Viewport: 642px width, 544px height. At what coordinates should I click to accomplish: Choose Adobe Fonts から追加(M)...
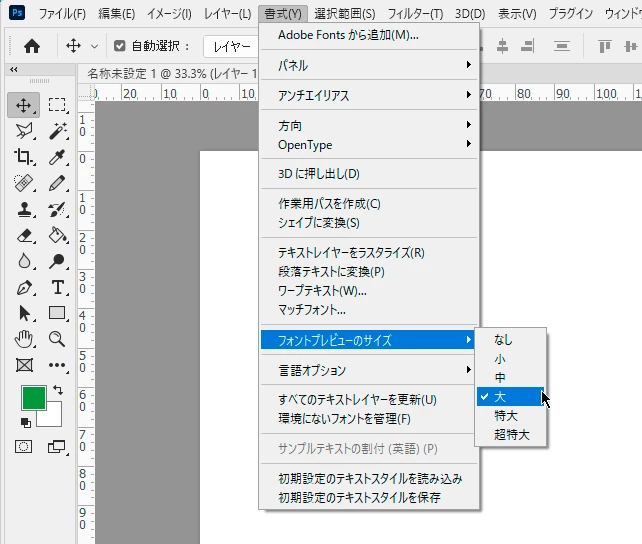point(369,35)
